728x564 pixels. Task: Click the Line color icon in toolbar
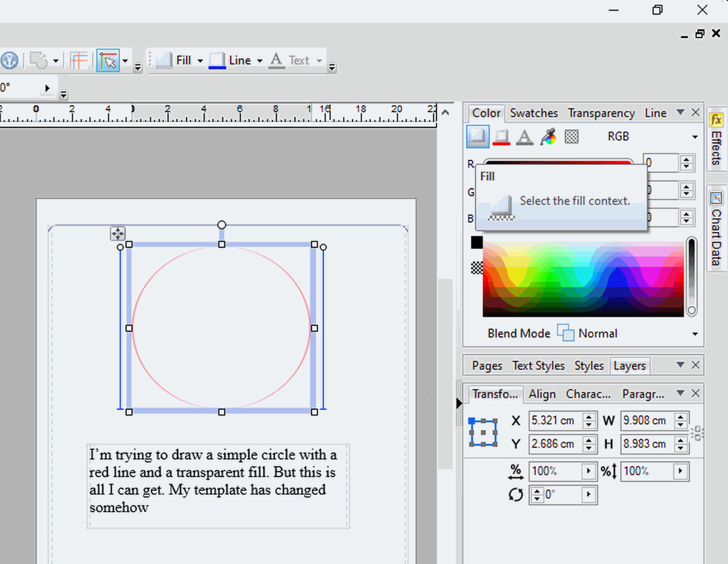coord(217,61)
